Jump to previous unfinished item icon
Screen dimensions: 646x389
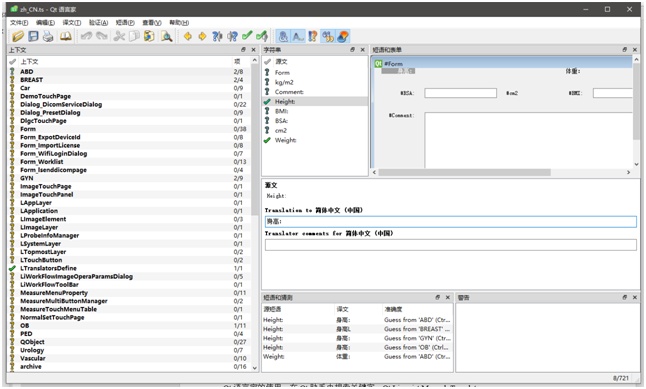[217, 36]
